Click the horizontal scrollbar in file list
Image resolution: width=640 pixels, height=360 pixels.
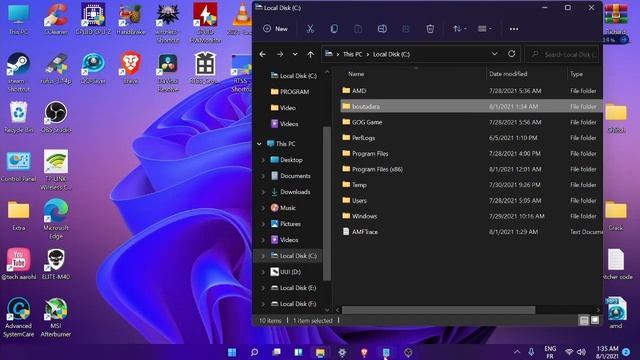point(438,310)
